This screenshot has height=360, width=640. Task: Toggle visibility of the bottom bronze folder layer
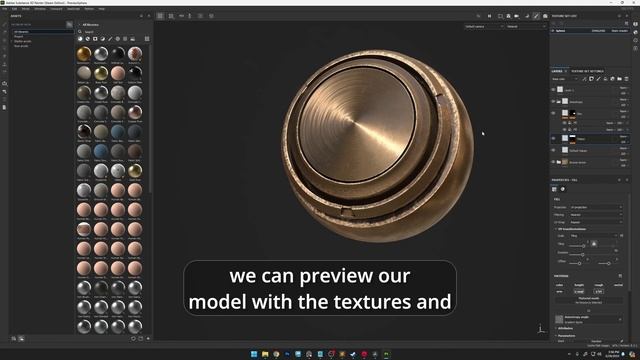[553, 162]
